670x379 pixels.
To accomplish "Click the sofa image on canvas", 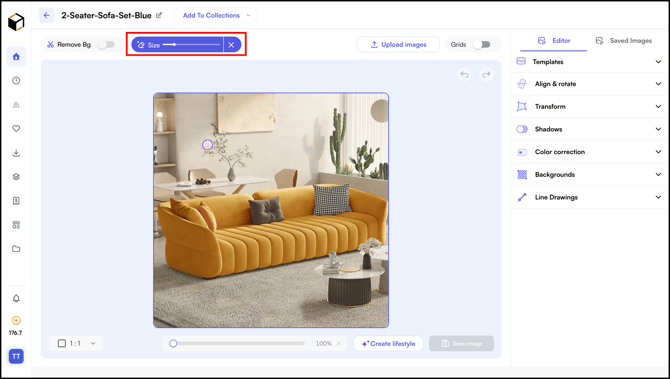I will click(271, 210).
